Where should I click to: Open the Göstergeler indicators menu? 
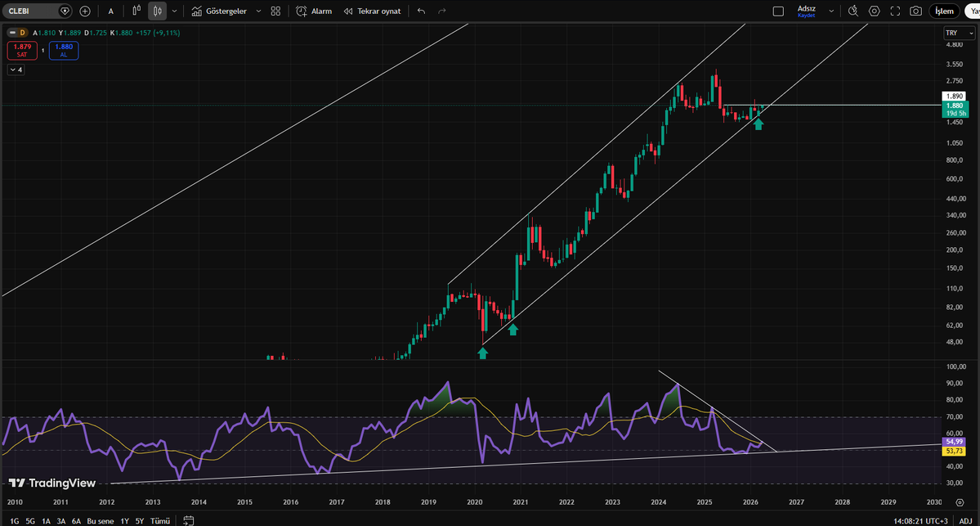pos(219,11)
